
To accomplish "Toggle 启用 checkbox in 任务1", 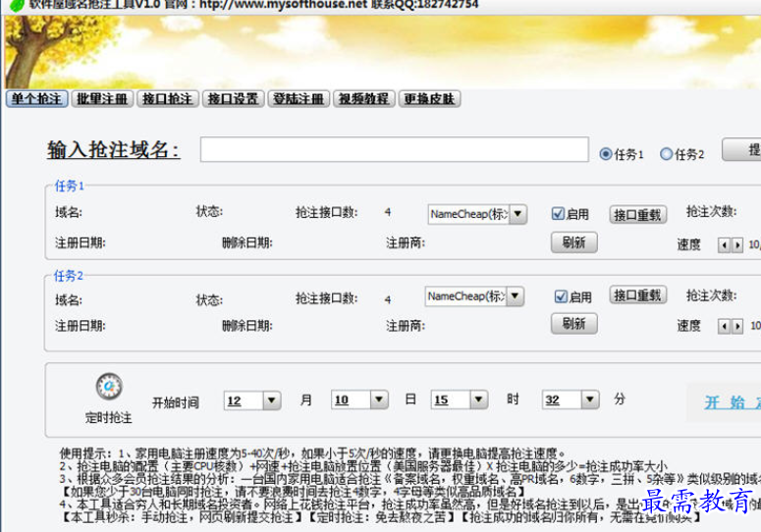I will 558,213.
